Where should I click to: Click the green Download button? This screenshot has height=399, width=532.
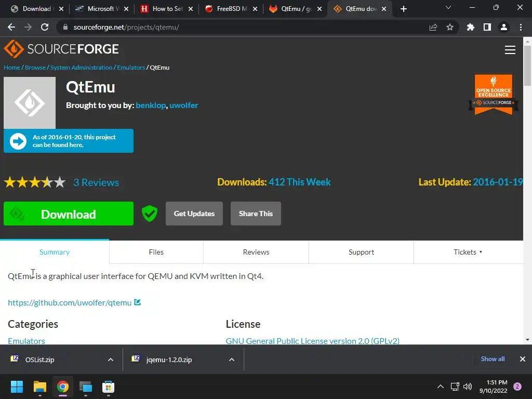click(x=69, y=214)
